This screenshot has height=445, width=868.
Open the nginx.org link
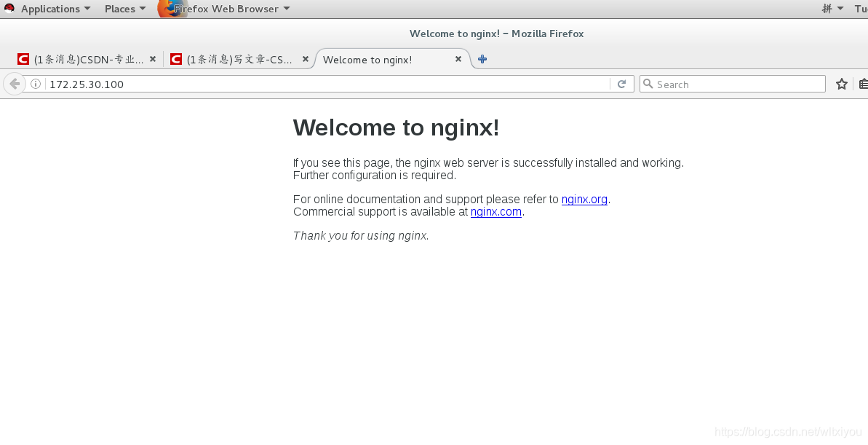584,199
